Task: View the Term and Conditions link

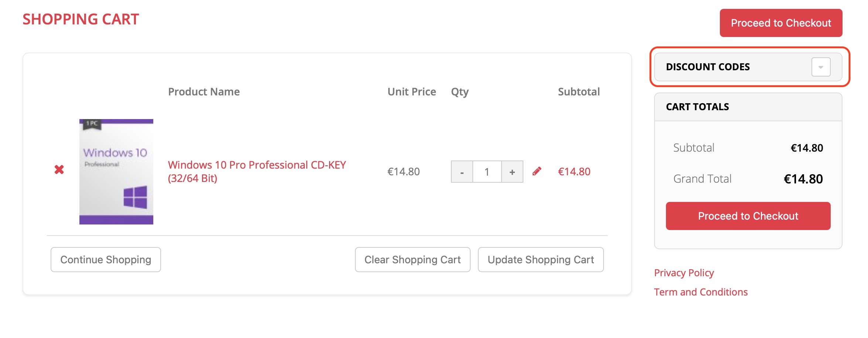Action: [x=701, y=292]
